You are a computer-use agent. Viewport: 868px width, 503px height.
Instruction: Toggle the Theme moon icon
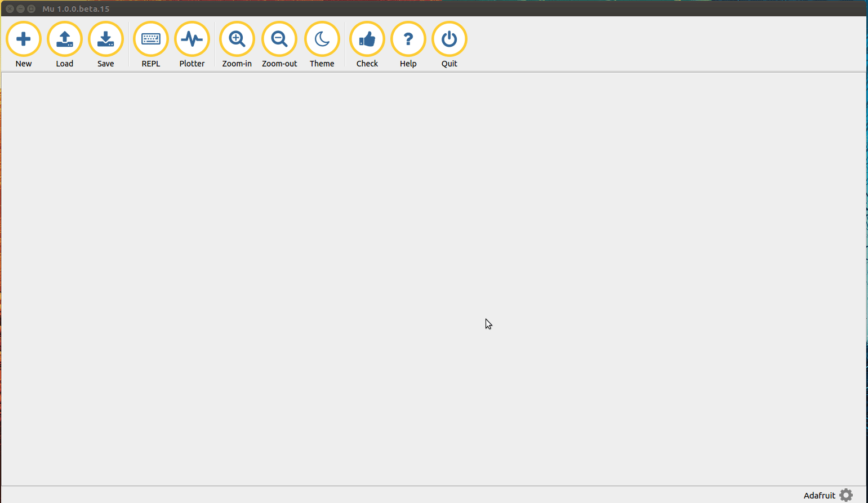pos(322,39)
